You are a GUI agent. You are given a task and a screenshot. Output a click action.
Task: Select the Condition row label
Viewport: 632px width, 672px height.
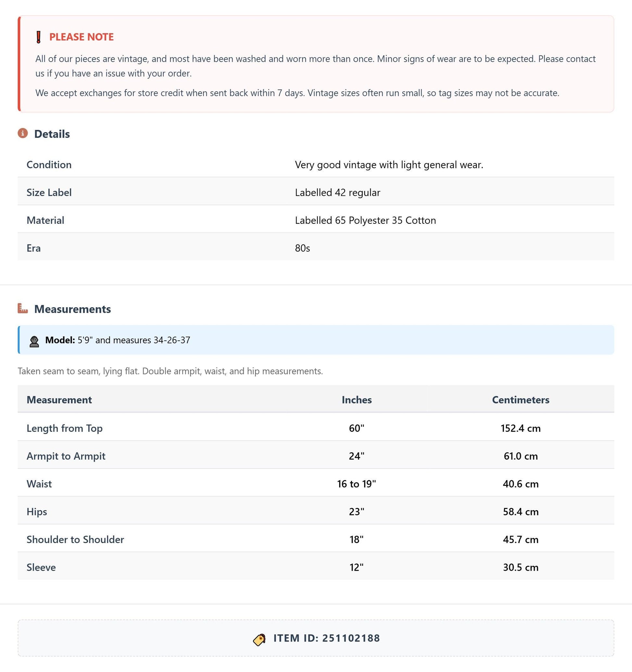(x=49, y=165)
